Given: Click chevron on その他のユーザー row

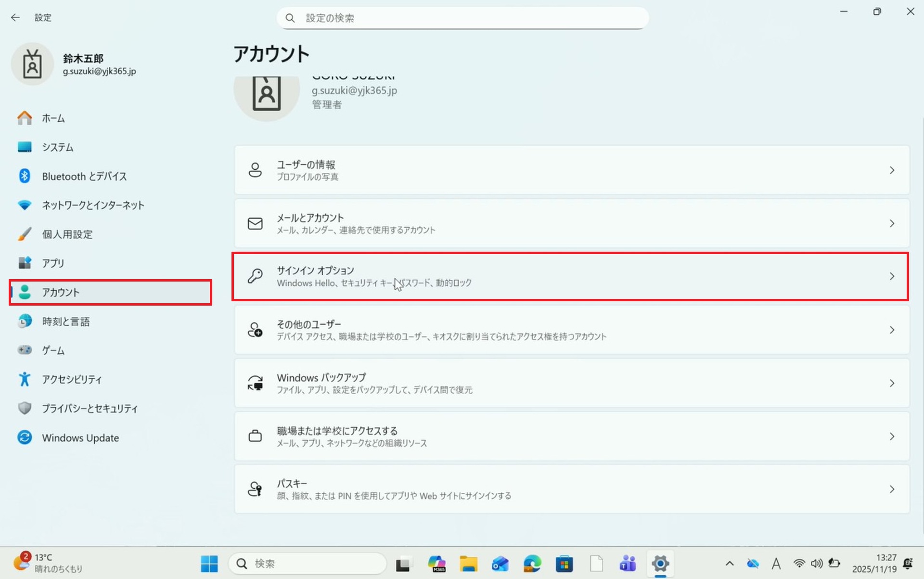Looking at the screenshot, I should (x=892, y=330).
